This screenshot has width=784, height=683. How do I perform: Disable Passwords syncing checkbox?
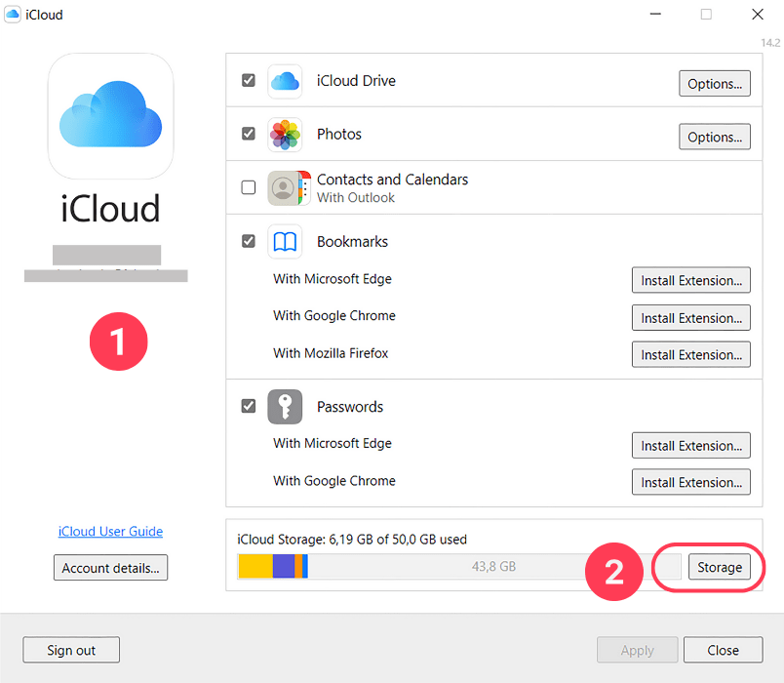(x=249, y=406)
